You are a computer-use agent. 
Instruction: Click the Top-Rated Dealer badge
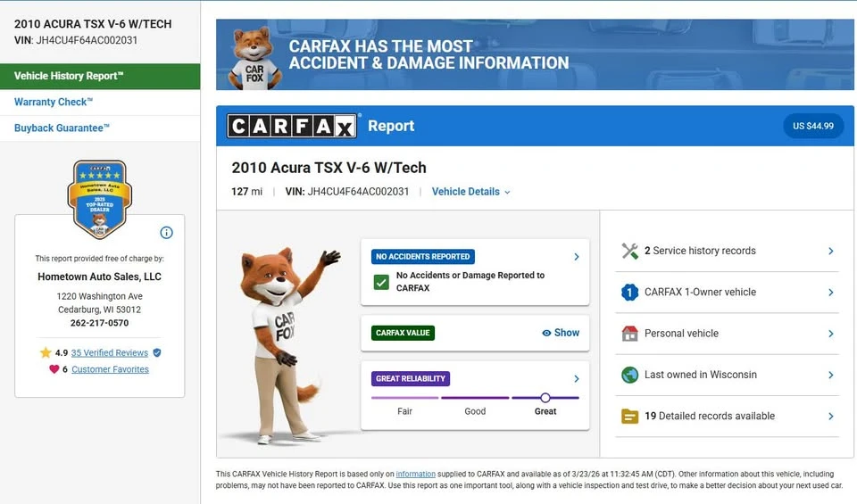(99, 199)
